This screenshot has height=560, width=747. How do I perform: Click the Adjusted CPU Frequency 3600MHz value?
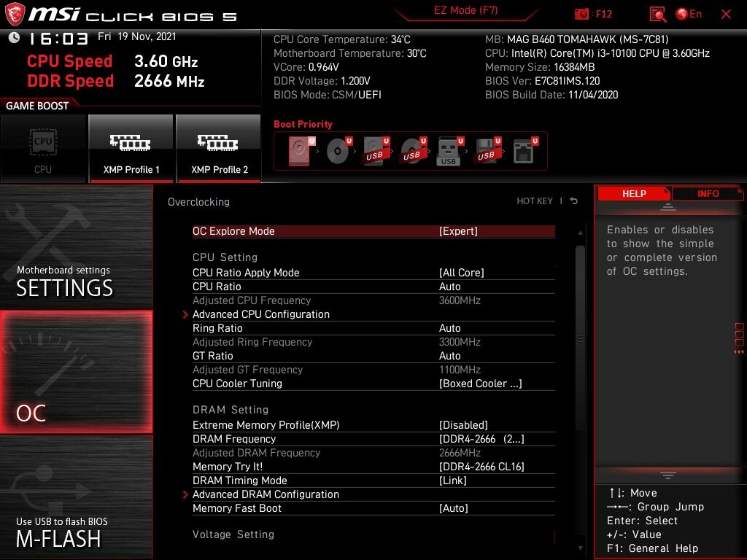tap(460, 300)
